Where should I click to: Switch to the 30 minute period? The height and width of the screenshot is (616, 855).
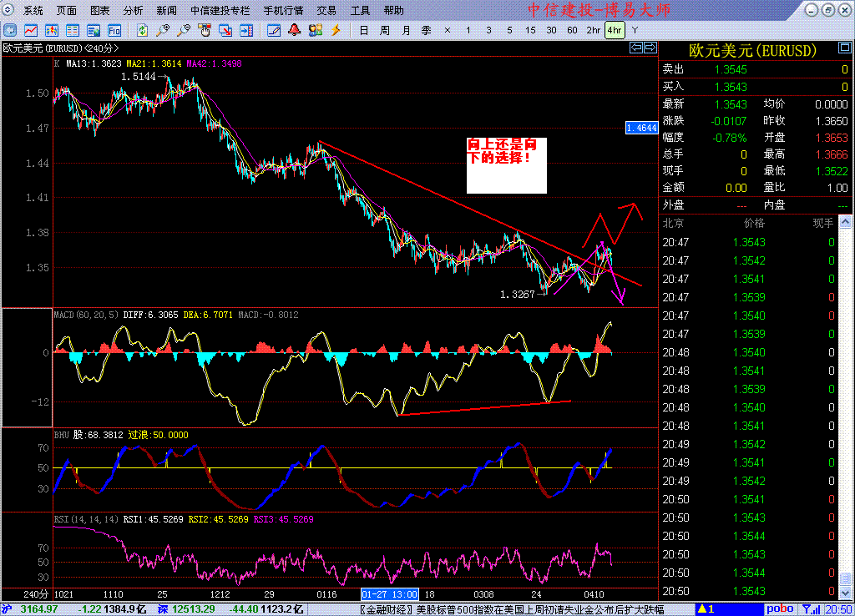551,31
